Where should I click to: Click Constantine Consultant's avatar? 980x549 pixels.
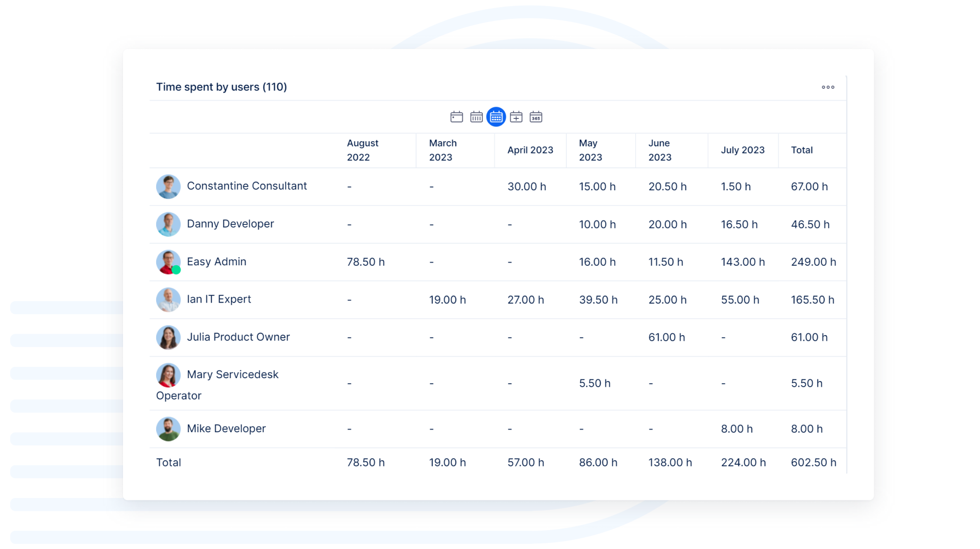168,187
